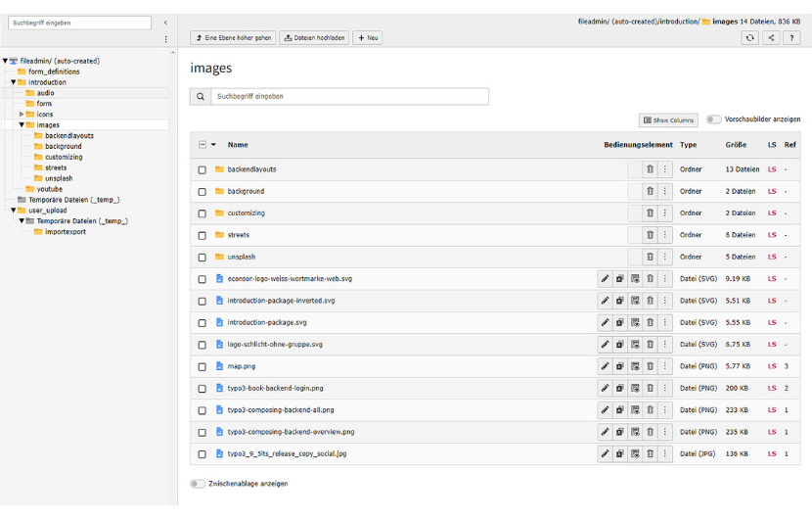Open unsplash folder in tree

(x=59, y=178)
